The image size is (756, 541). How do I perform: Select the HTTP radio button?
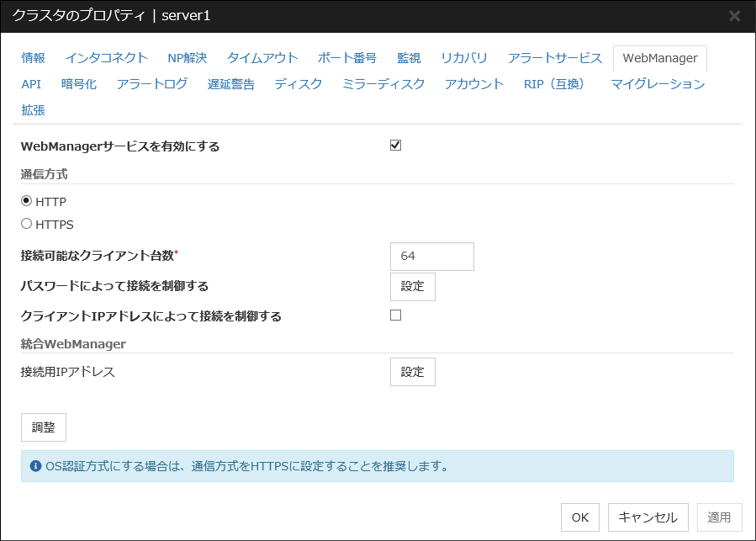27,201
